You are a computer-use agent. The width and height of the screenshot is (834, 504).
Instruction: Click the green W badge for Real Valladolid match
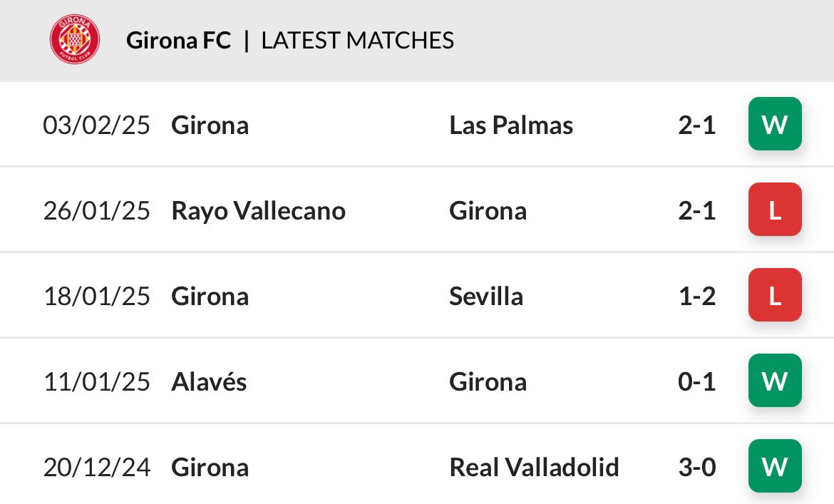pos(774,466)
